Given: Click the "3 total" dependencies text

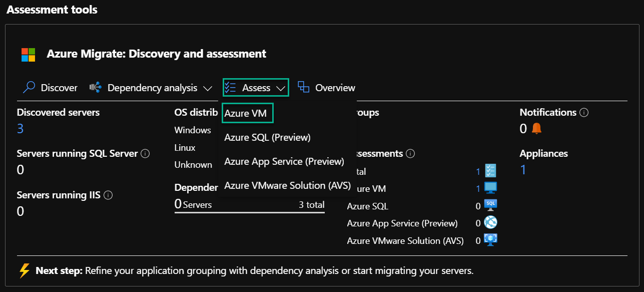Looking at the screenshot, I should coord(312,205).
